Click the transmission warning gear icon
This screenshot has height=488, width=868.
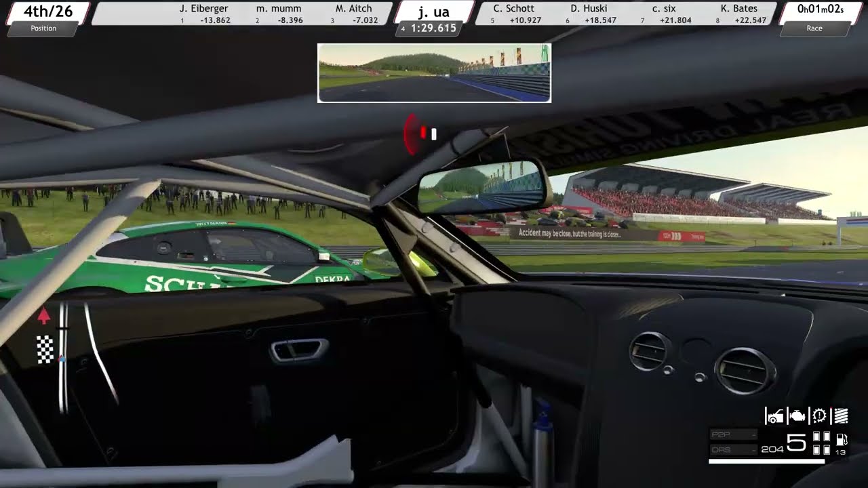(x=820, y=415)
